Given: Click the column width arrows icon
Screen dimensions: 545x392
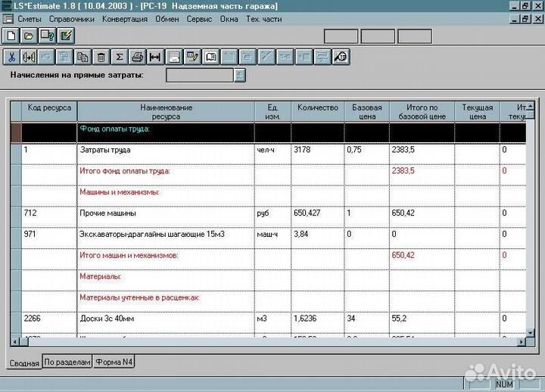Looking at the screenshot, I should tap(155, 56).
